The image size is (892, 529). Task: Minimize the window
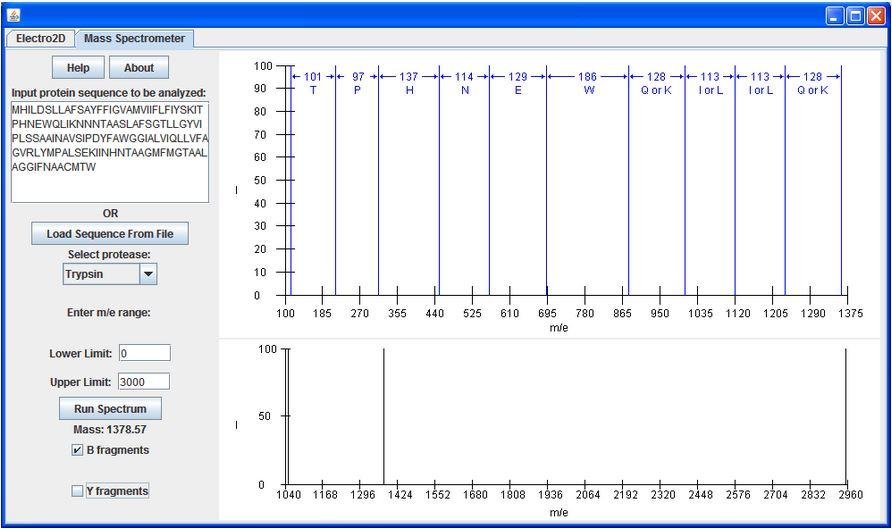tap(835, 16)
